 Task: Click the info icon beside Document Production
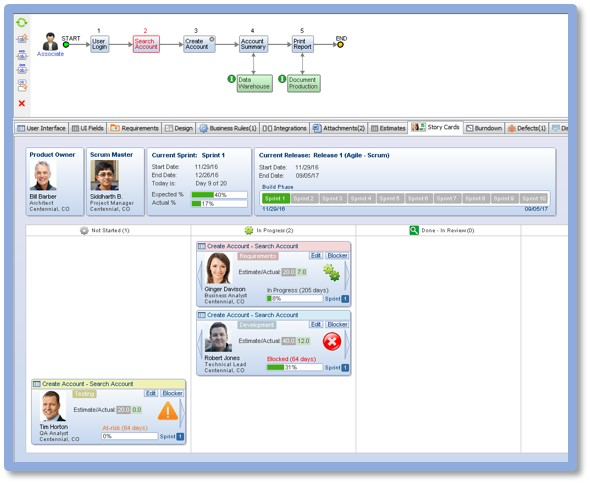click(x=282, y=79)
